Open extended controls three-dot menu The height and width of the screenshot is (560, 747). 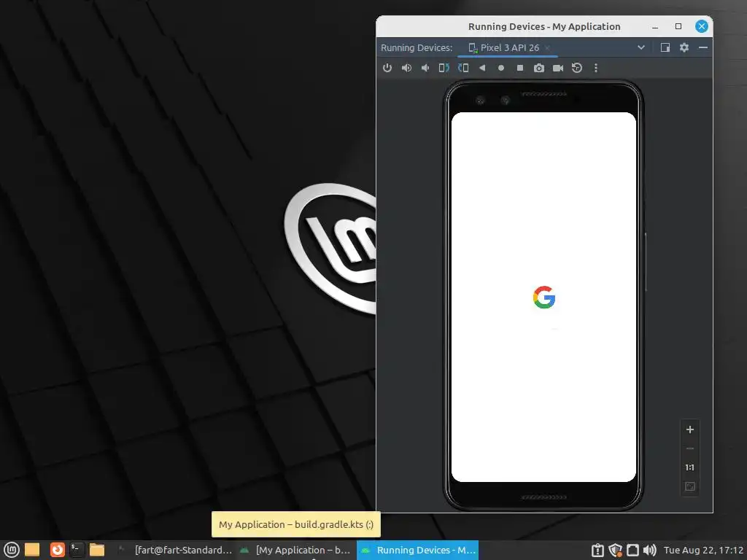click(x=596, y=68)
